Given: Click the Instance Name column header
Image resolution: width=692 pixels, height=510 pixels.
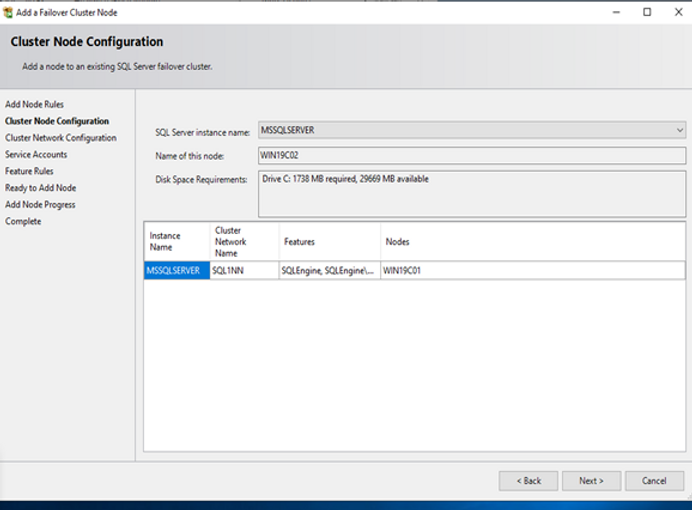Looking at the screenshot, I should pyautogui.click(x=176, y=242).
